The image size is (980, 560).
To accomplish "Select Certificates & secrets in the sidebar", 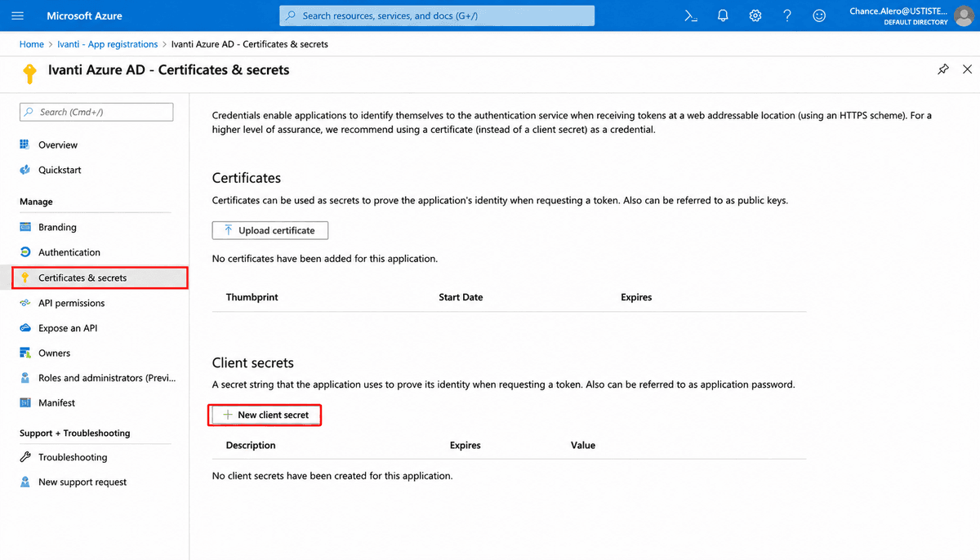I will click(100, 278).
